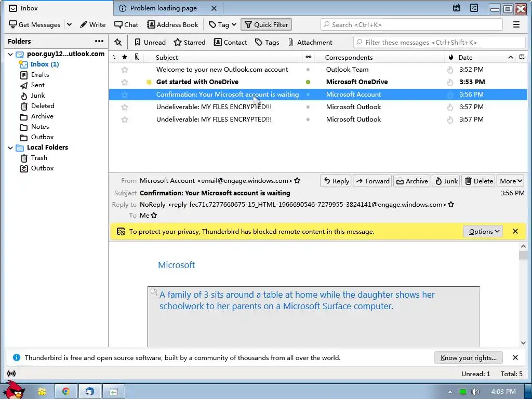Dismiss the blocked remote content bar
The height and width of the screenshot is (399, 532).
click(x=515, y=231)
